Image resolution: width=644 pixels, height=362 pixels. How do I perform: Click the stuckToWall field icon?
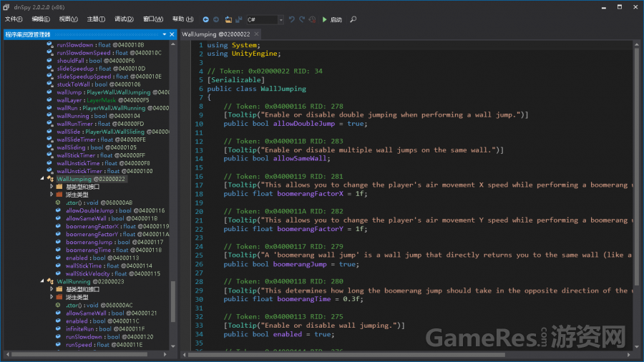click(49, 84)
